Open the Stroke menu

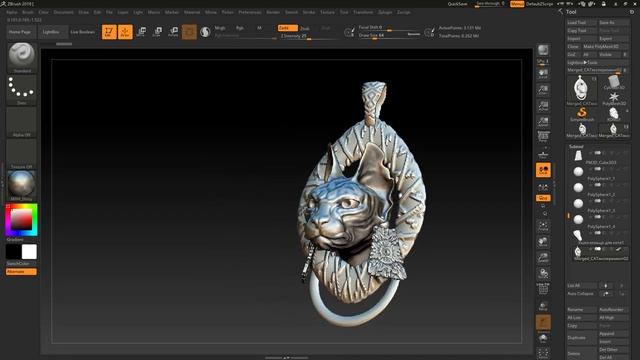coord(309,12)
